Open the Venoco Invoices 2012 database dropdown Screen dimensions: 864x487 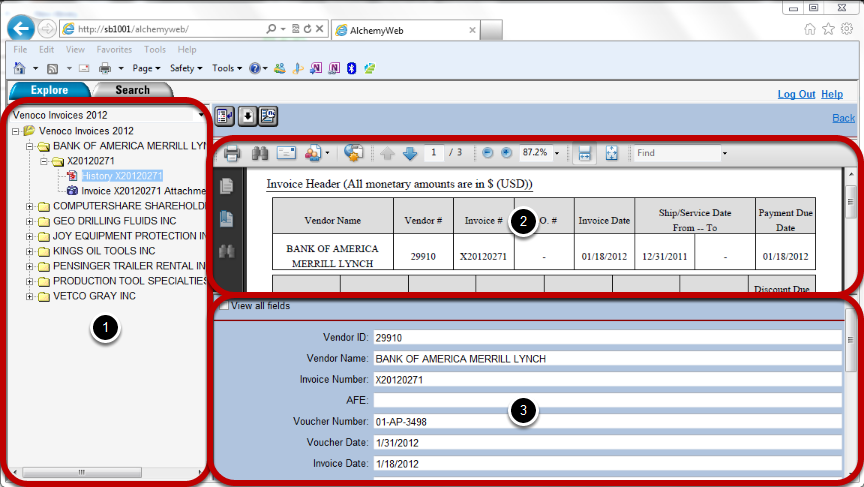coord(201,115)
